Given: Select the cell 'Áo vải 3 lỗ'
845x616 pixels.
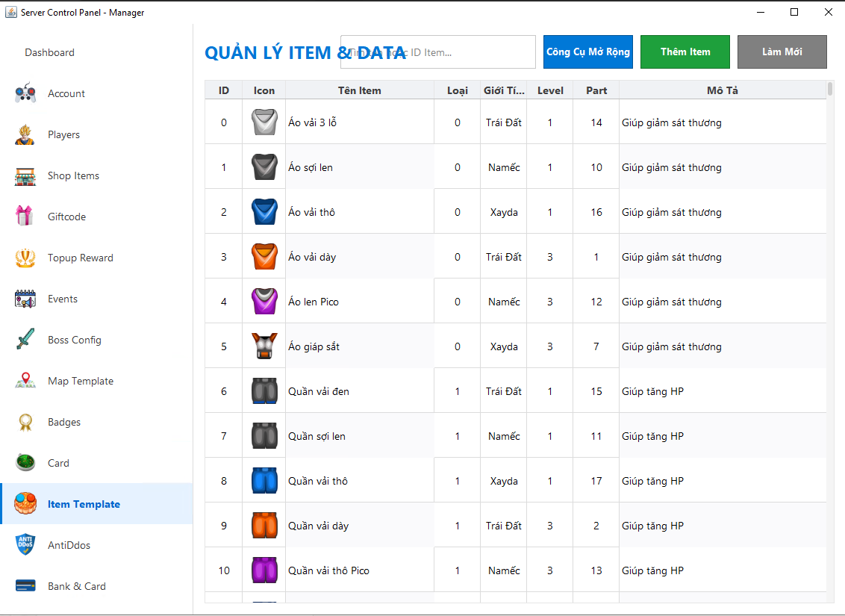Looking at the screenshot, I should click(x=360, y=122).
